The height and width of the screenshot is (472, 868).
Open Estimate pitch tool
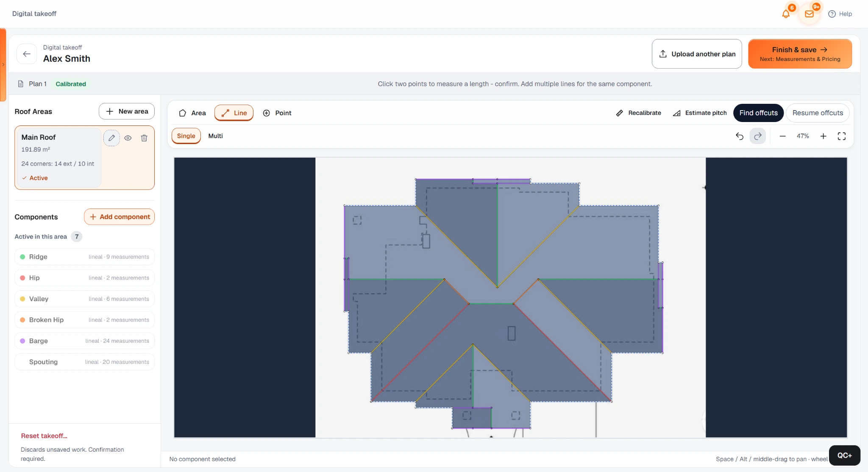[x=700, y=113]
